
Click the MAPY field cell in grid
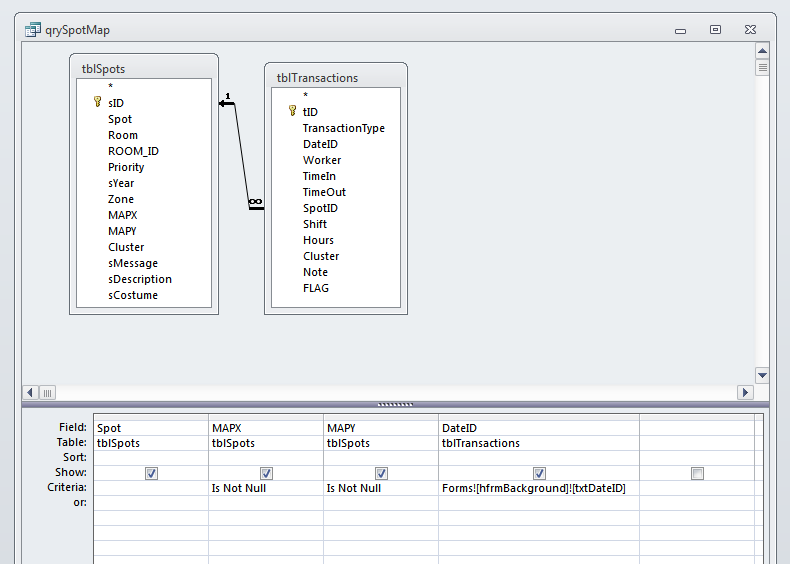coord(381,428)
